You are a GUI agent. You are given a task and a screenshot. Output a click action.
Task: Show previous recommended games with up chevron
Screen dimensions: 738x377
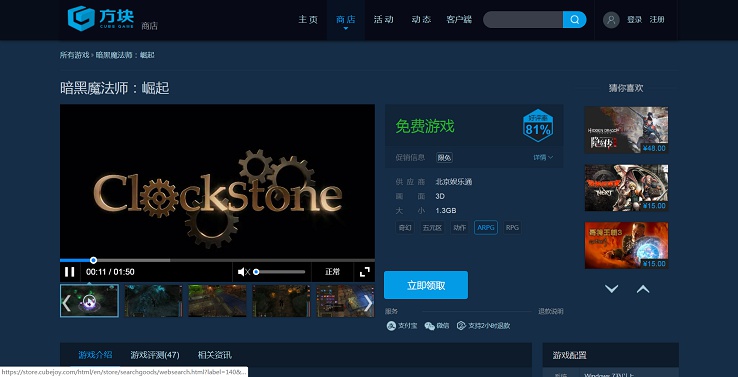click(643, 289)
